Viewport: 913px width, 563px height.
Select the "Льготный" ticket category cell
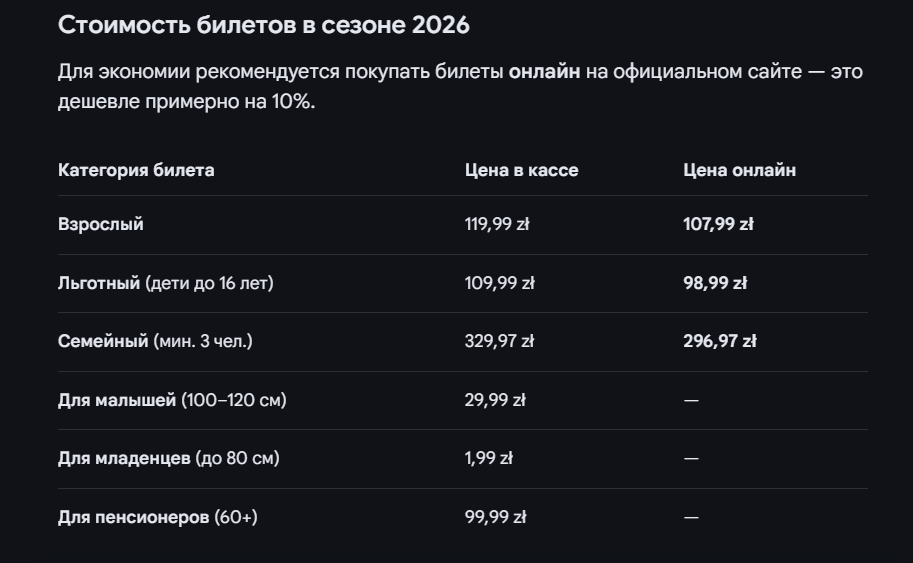[x=165, y=283]
